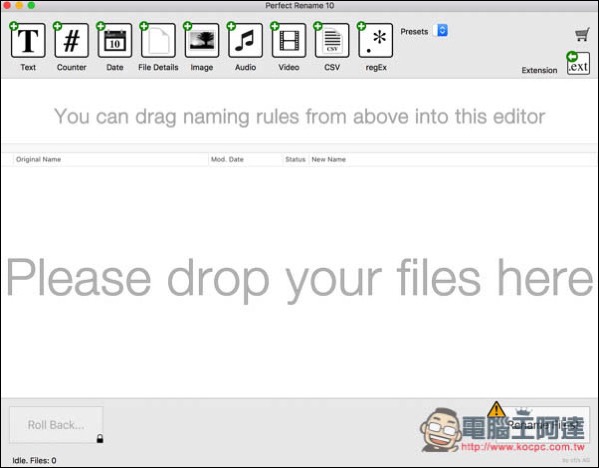Click the .ext Extension icon
The height and width of the screenshot is (468, 599).
(578, 63)
